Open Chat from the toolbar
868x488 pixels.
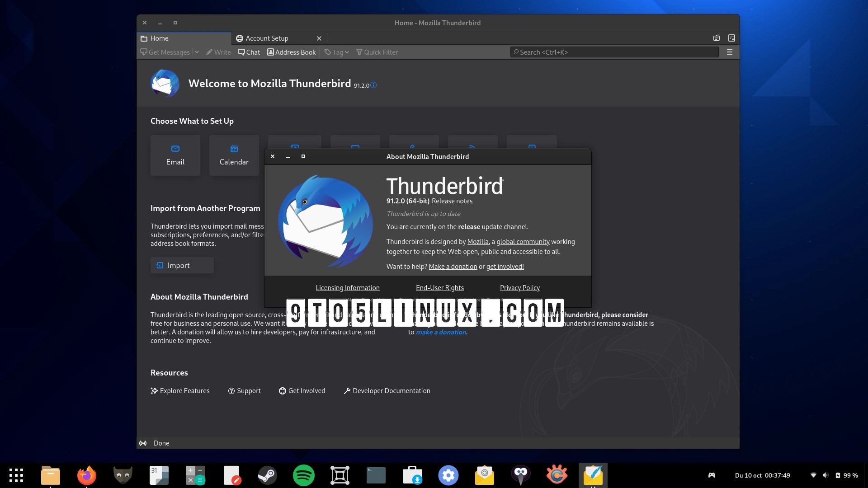(x=249, y=52)
